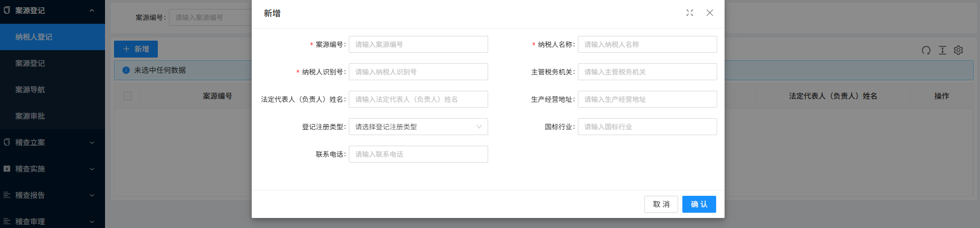980x228 pixels.
Task: Click the 确认 button
Action: click(699, 204)
